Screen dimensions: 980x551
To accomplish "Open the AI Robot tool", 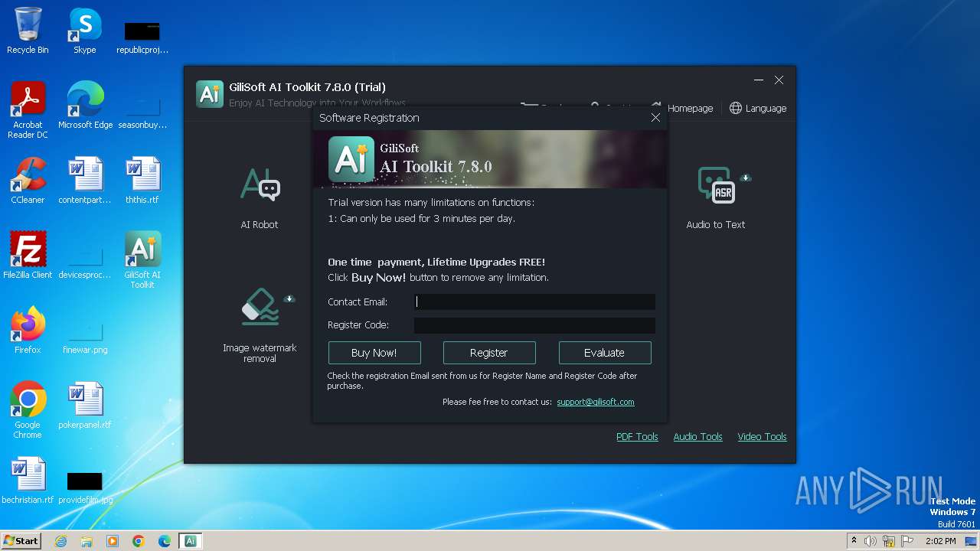I will tap(260, 197).
